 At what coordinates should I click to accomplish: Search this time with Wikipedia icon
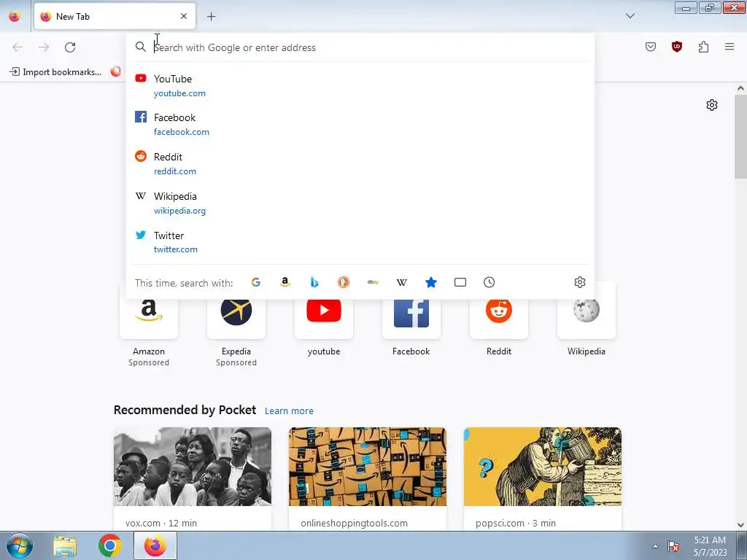point(402,282)
